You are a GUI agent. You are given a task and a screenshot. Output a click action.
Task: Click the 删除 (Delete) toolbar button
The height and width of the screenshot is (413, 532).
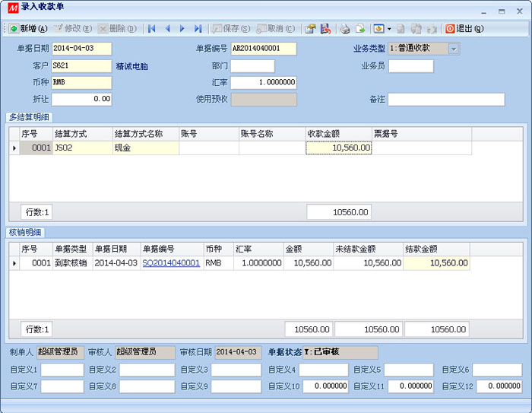[x=117, y=29]
